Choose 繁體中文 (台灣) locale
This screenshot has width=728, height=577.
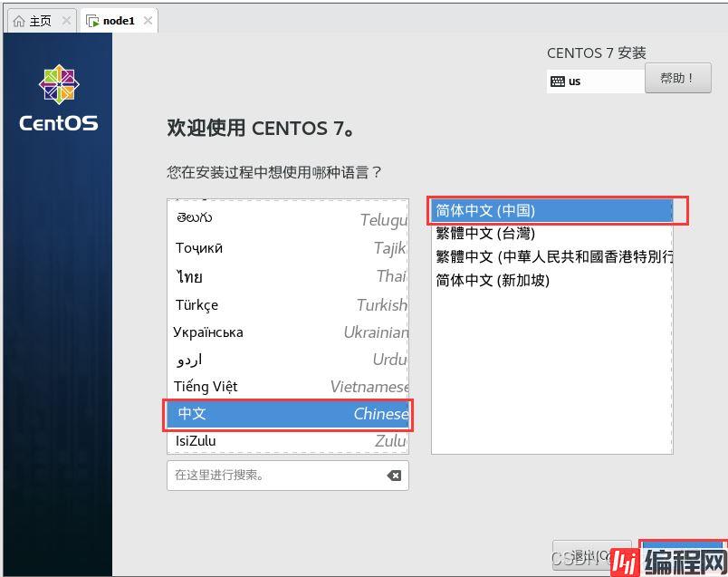pyautogui.click(x=551, y=234)
